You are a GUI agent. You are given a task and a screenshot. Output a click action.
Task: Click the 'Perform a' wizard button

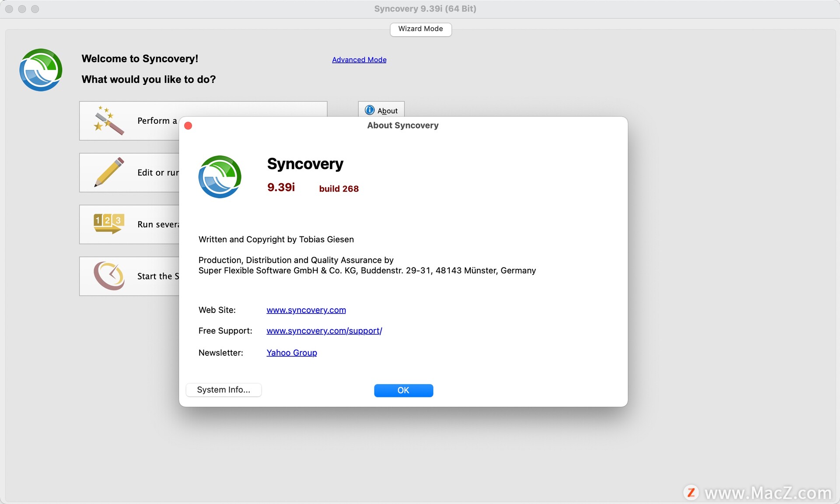click(x=129, y=121)
